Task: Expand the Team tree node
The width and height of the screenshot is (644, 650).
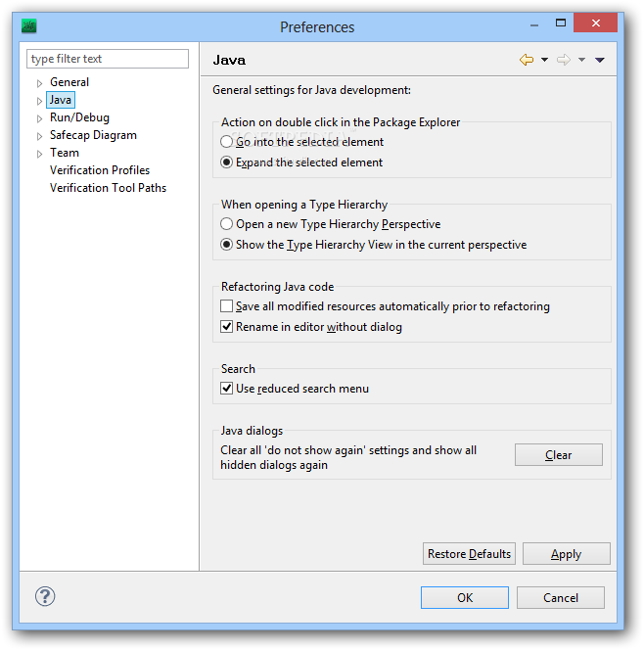Action: click(x=39, y=154)
